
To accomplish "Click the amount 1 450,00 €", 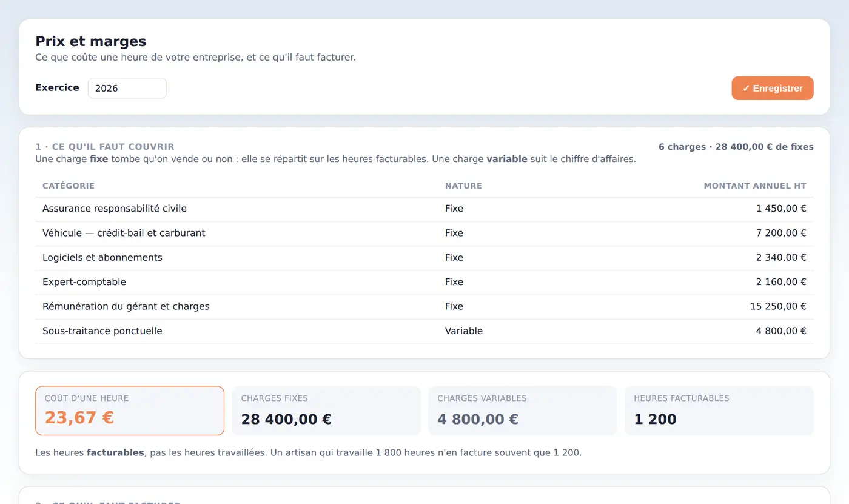I will [781, 209].
